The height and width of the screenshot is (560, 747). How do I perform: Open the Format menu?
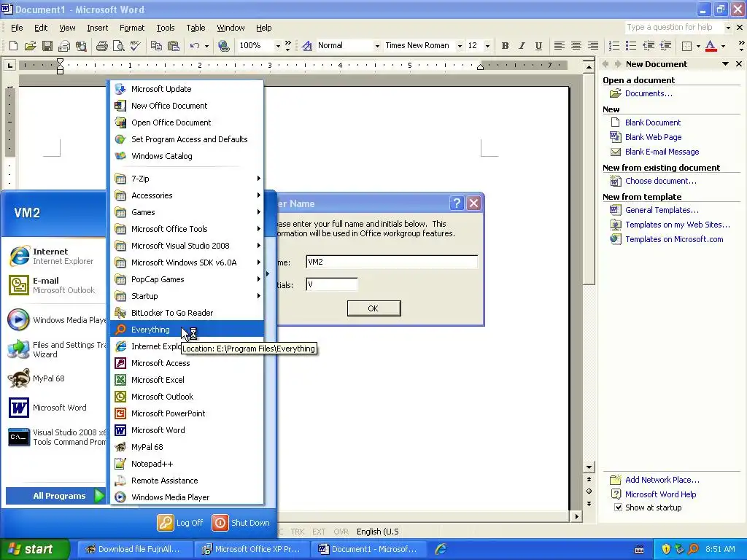132,28
